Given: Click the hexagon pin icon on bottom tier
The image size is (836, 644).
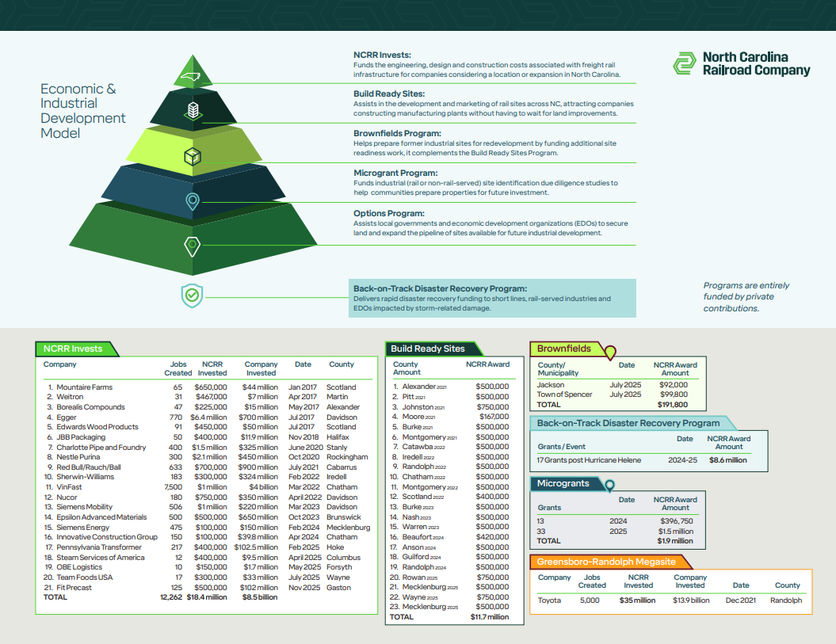Looking at the screenshot, I should 191,246.
